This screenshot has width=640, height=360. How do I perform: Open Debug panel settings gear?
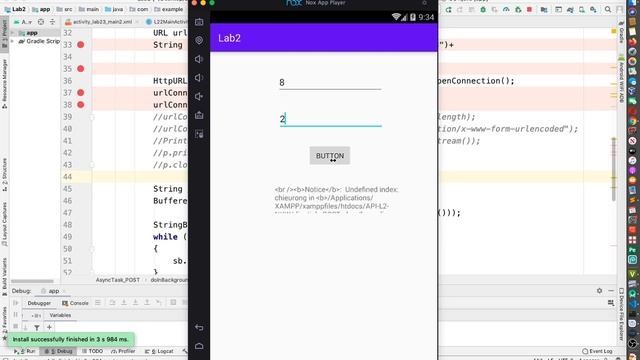(x=599, y=291)
